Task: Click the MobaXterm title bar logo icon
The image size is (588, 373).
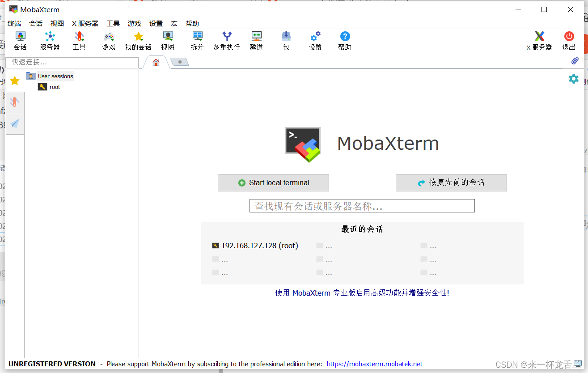Action: click(x=13, y=9)
